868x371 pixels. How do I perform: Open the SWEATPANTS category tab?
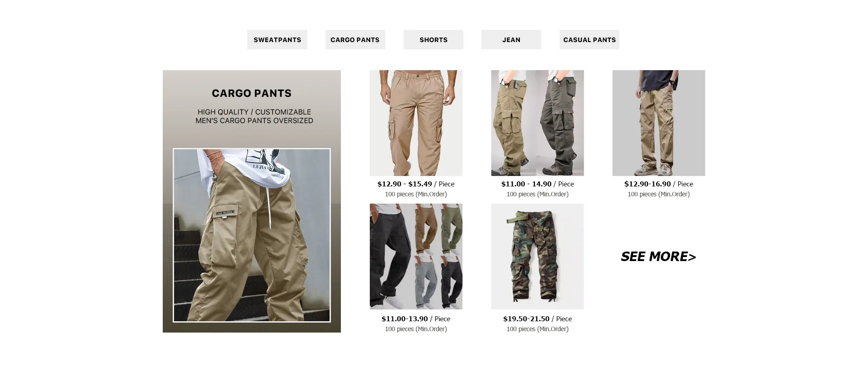277,40
